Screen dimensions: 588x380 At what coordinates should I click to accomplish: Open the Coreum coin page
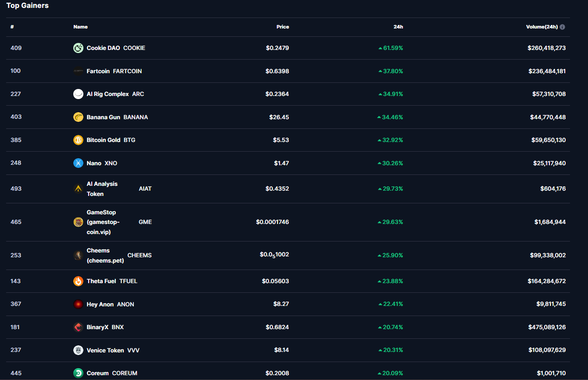(x=98, y=373)
